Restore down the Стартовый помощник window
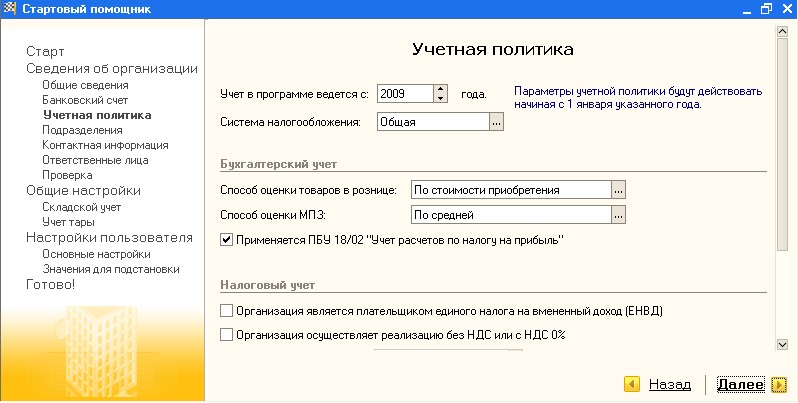 click(x=766, y=9)
